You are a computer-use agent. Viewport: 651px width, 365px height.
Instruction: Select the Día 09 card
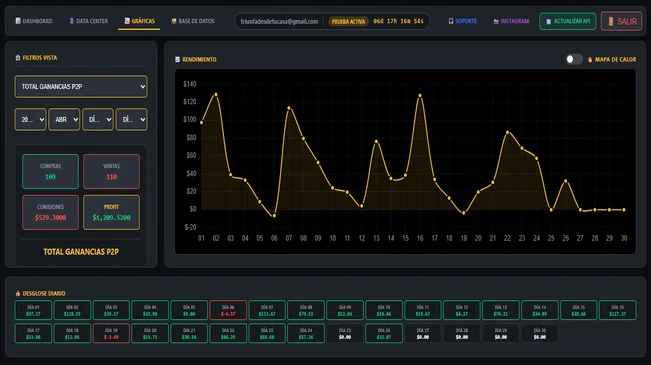click(x=345, y=310)
